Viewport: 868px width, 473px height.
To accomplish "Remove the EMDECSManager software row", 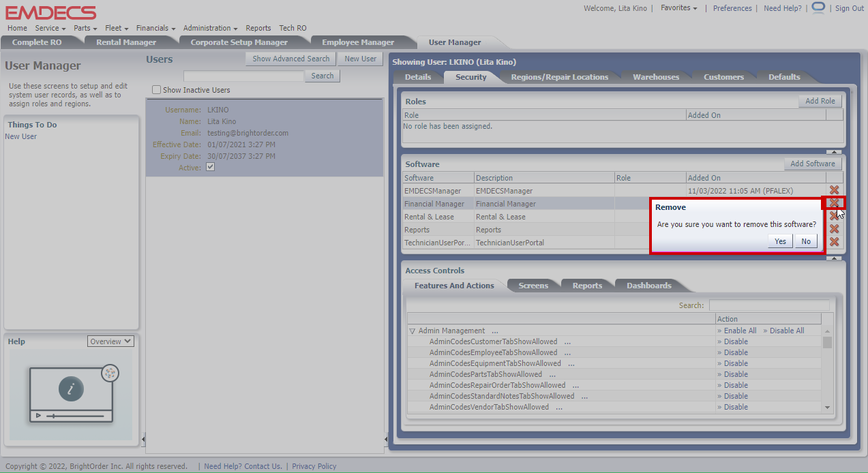I will (834, 190).
